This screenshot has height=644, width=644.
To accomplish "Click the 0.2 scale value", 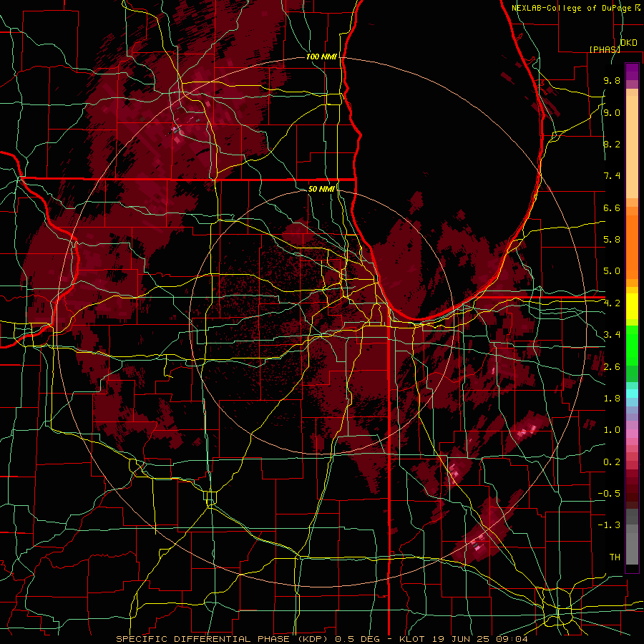I will (612, 462).
